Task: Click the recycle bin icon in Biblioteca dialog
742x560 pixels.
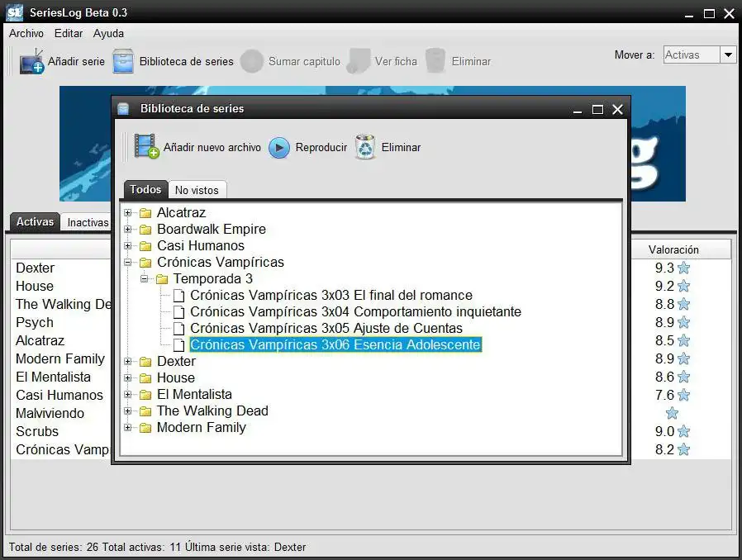Action: [x=365, y=147]
